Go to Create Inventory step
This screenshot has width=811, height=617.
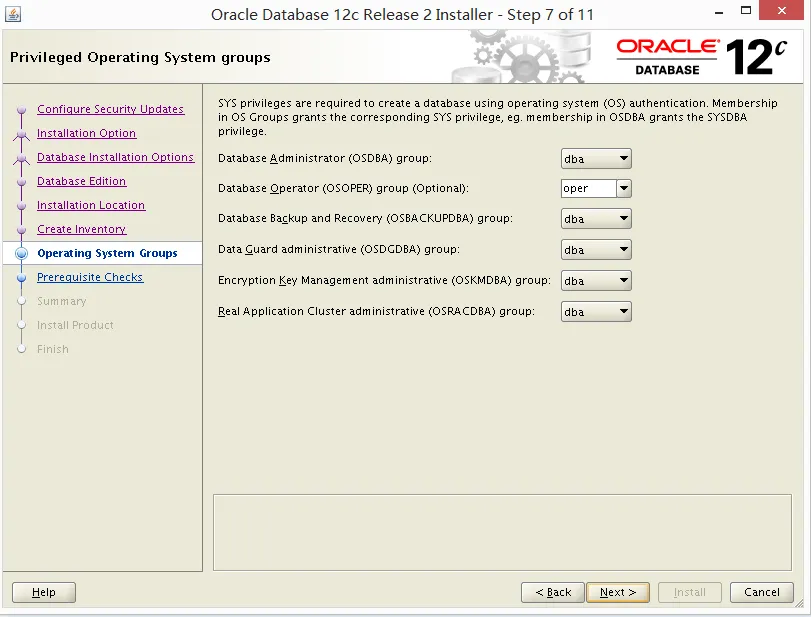pyautogui.click(x=82, y=229)
